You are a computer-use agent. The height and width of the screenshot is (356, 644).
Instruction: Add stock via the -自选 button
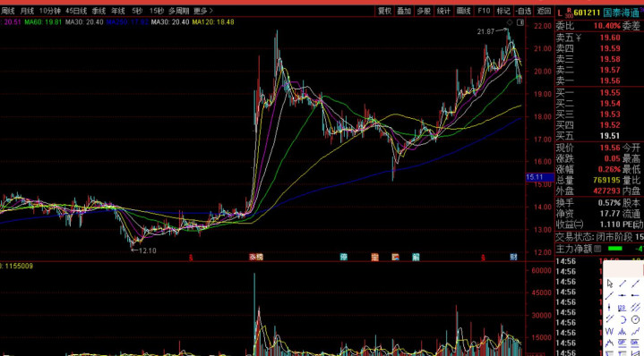click(524, 11)
